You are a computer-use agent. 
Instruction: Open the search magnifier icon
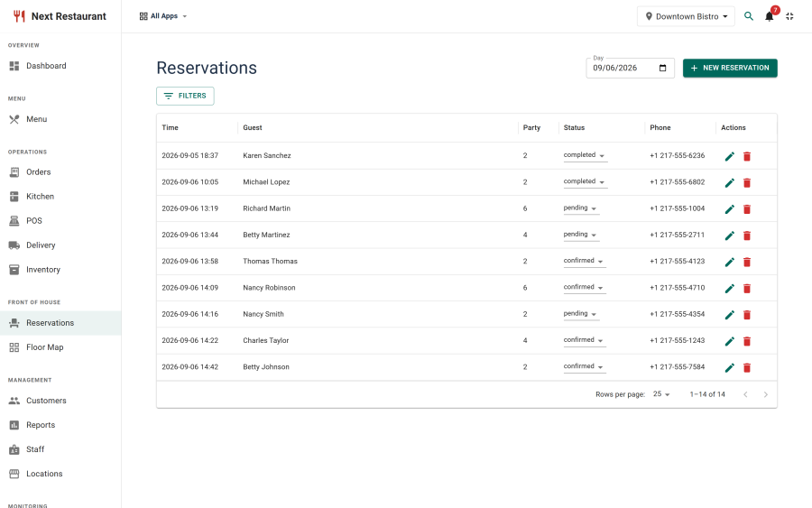click(748, 16)
